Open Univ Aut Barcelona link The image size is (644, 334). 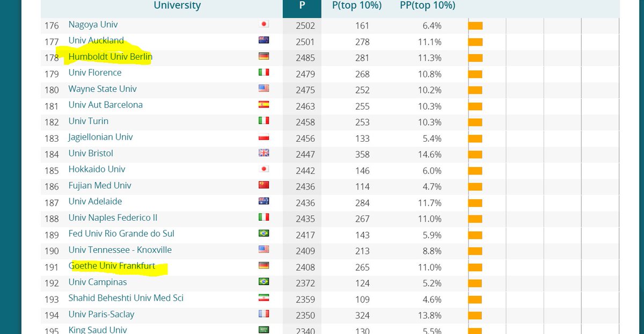pos(105,105)
